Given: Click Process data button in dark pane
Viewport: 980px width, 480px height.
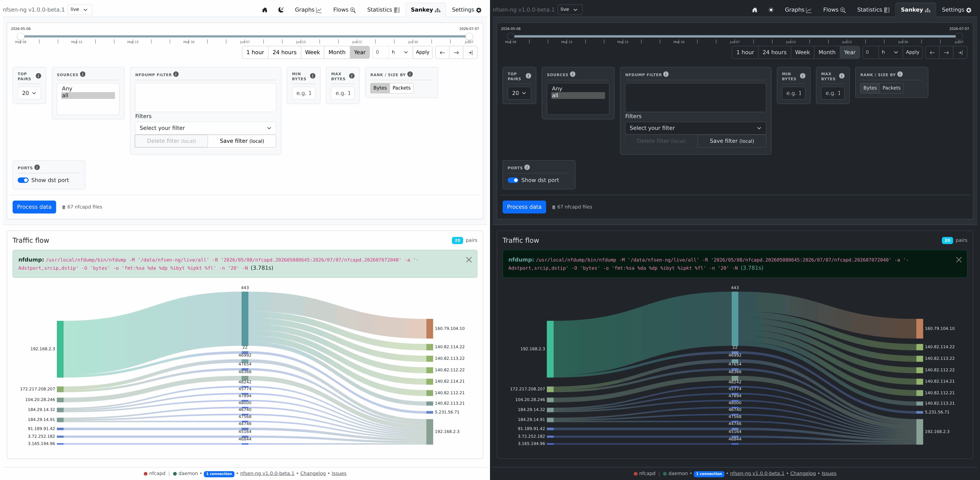Looking at the screenshot, I should pos(524,207).
